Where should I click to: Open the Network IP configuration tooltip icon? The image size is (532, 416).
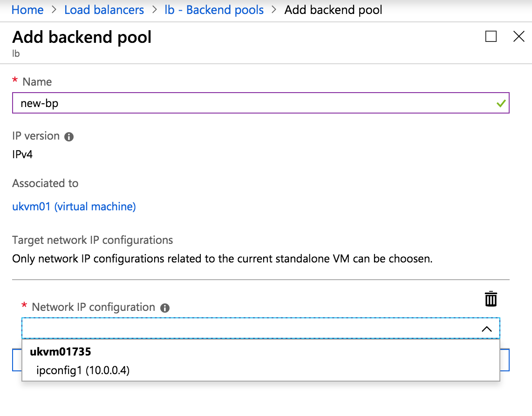[165, 307]
